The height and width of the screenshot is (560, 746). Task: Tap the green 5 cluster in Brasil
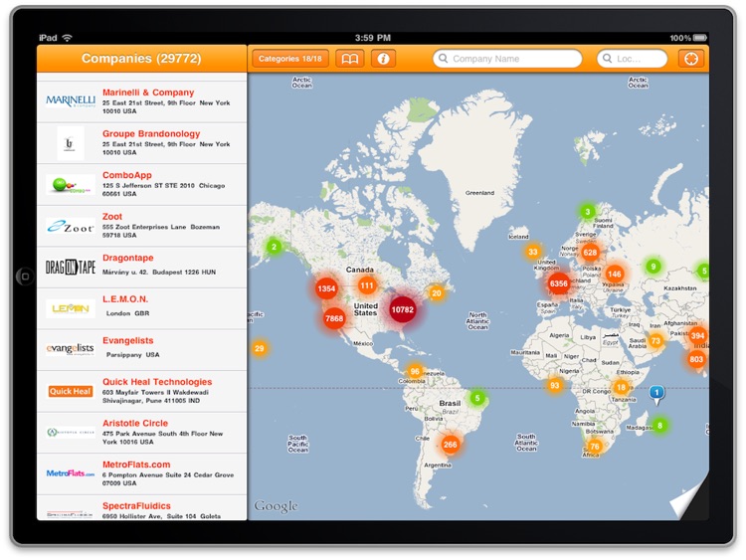477,397
